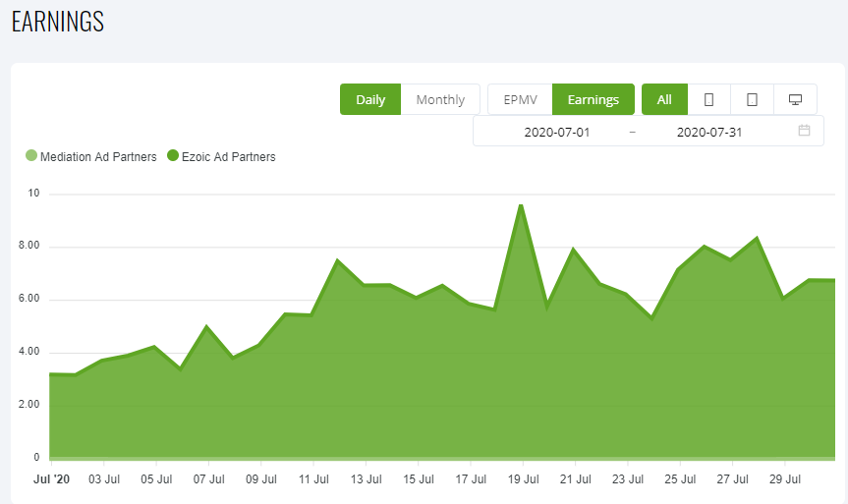848x504 pixels.
Task: Filter by tablet device icon
Action: [x=753, y=99]
